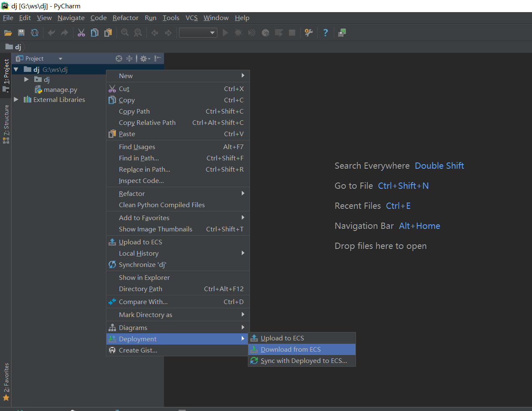Click the deployment server icon in toolbar

point(342,33)
